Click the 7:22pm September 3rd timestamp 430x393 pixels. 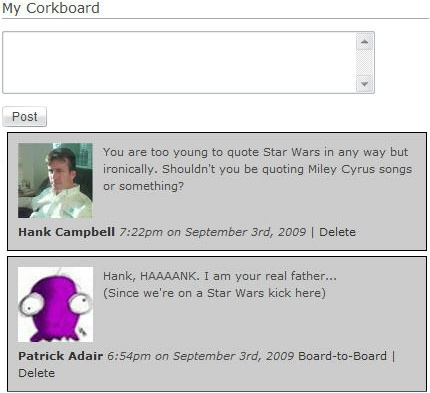212,232
